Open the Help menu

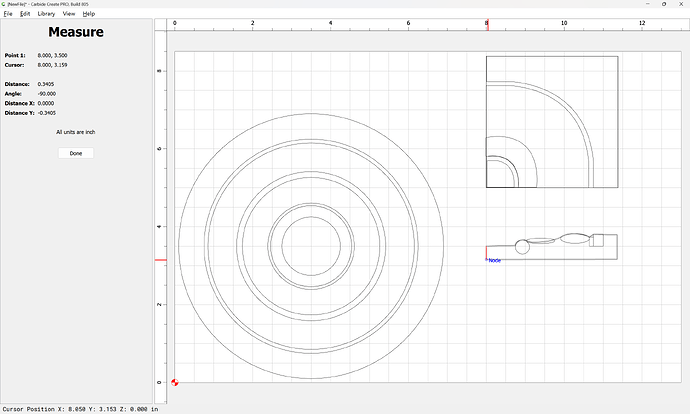pyautogui.click(x=89, y=14)
